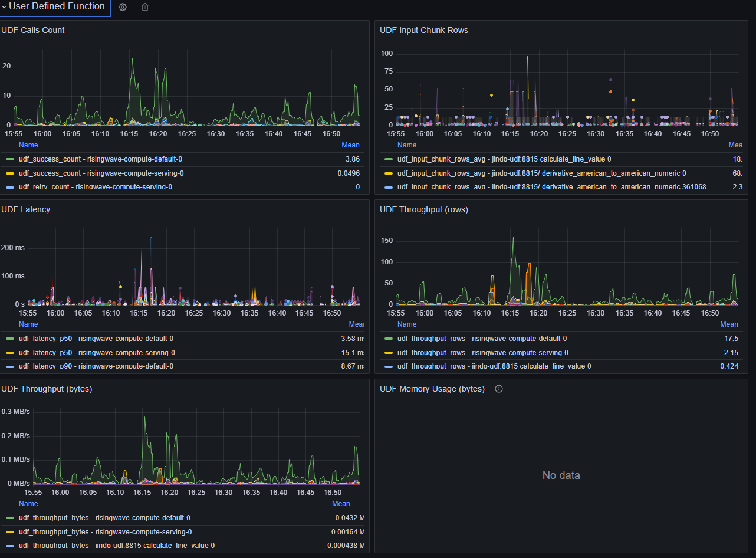Click green peak in UDF Throughput (bytes) graph
Image resolution: width=756 pixels, height=558 pixels.
pyautogui.click(x=144, y=418)
